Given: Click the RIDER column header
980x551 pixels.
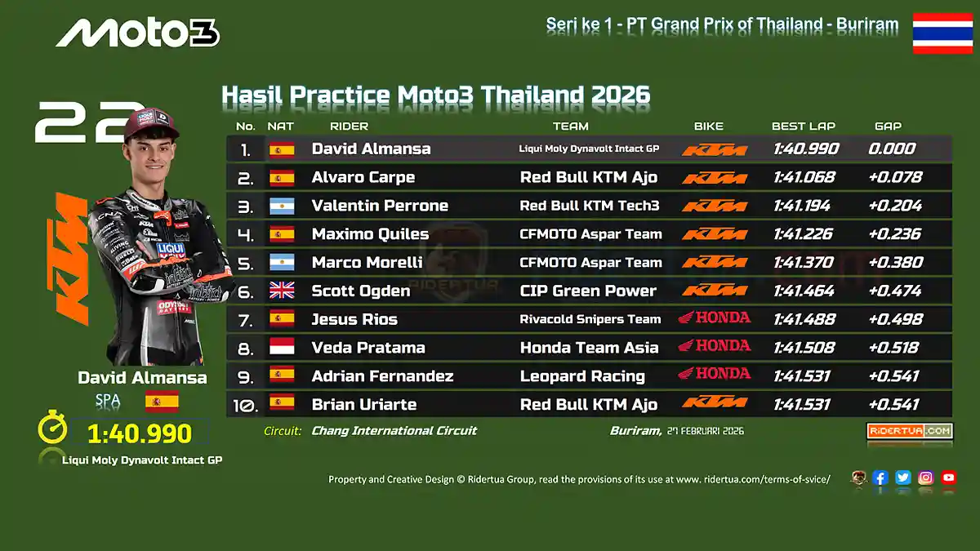Looking at the screenshot, I should [x=349, y=126].
